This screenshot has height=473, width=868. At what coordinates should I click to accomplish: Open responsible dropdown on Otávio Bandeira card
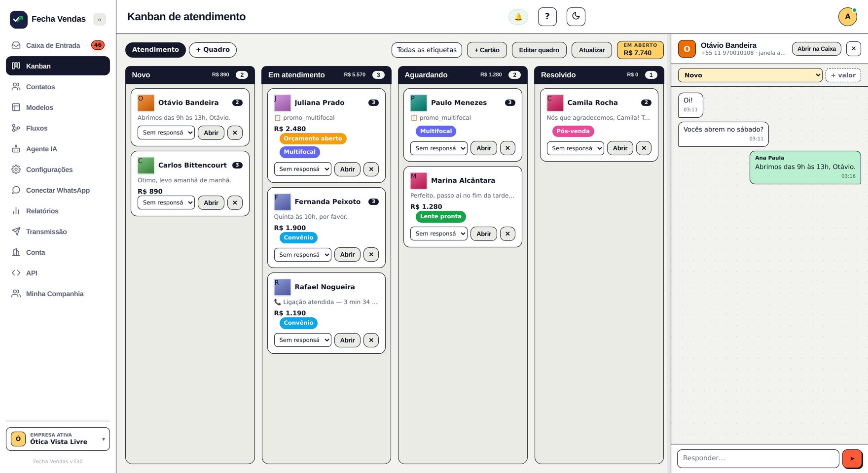coord(166,133)
